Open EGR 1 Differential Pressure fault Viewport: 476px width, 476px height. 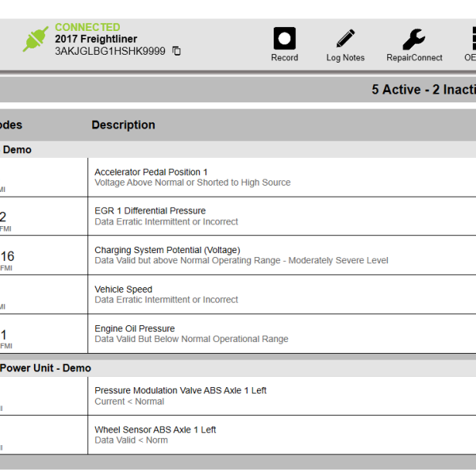[150, 211]
